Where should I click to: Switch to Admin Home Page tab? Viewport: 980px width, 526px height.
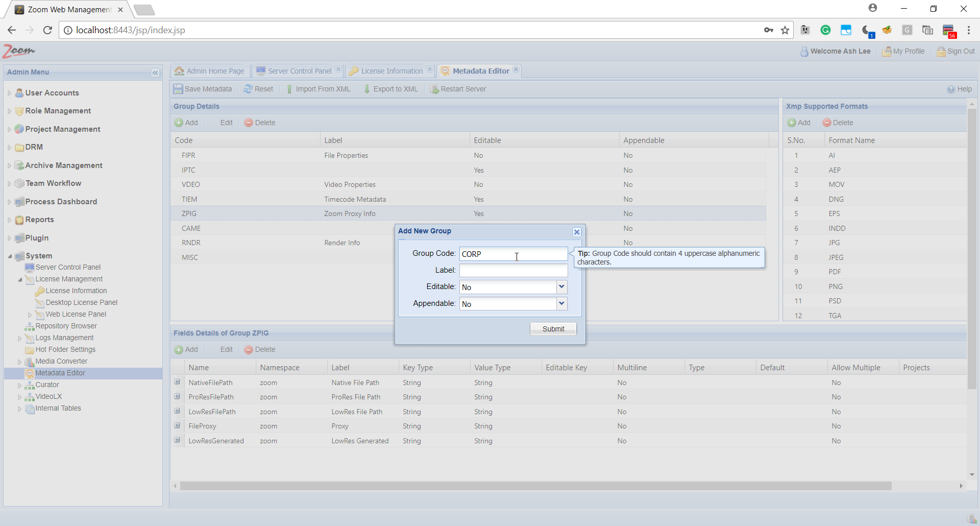click(x=210, y=71)
